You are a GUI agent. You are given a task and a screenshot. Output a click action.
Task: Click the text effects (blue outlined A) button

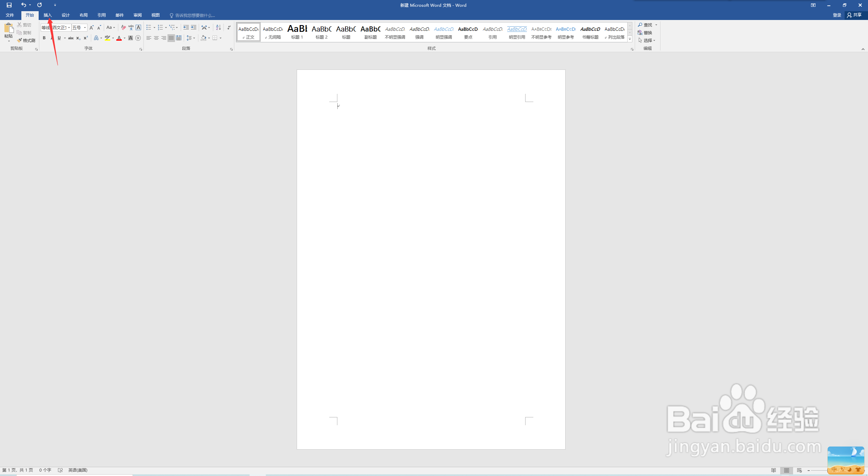tap(96, 38)
